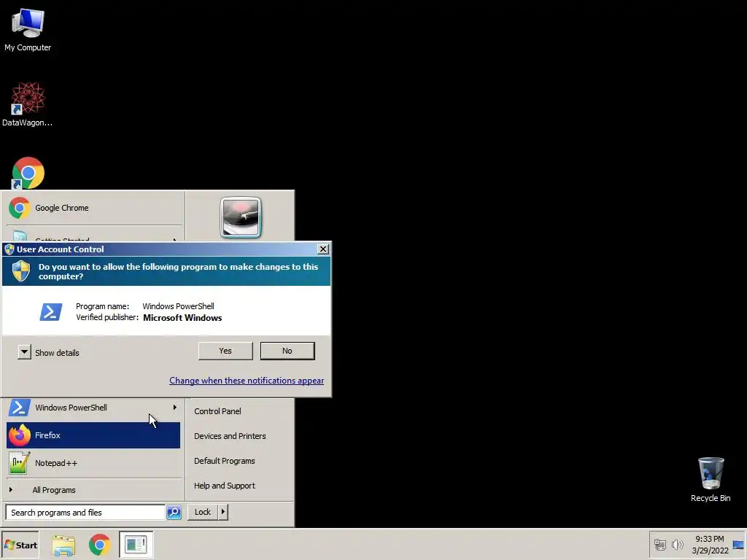
Task: Focus the Search programs and files box
Action: [85, 513]
